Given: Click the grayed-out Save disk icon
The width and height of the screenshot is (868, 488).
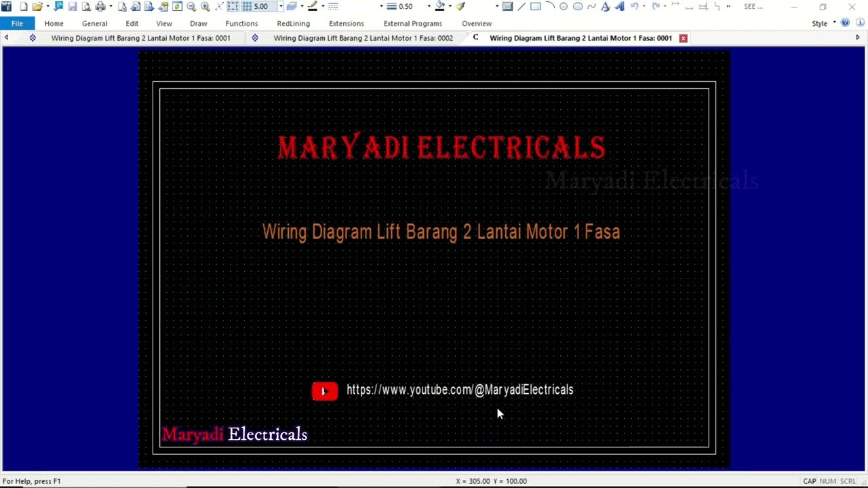Looking at the screenshot, I should pyautogui.click(x=72, y=6).
